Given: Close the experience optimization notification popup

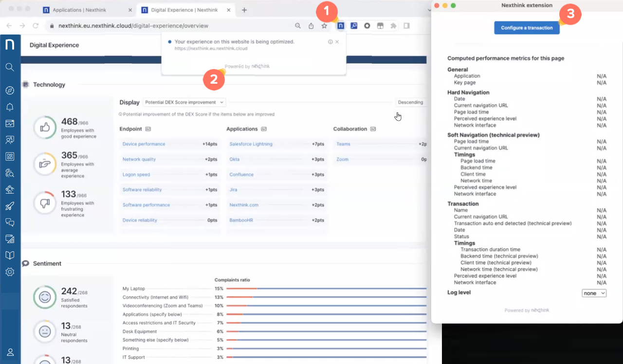Looking at the screenshot, I should pos(337,42).
